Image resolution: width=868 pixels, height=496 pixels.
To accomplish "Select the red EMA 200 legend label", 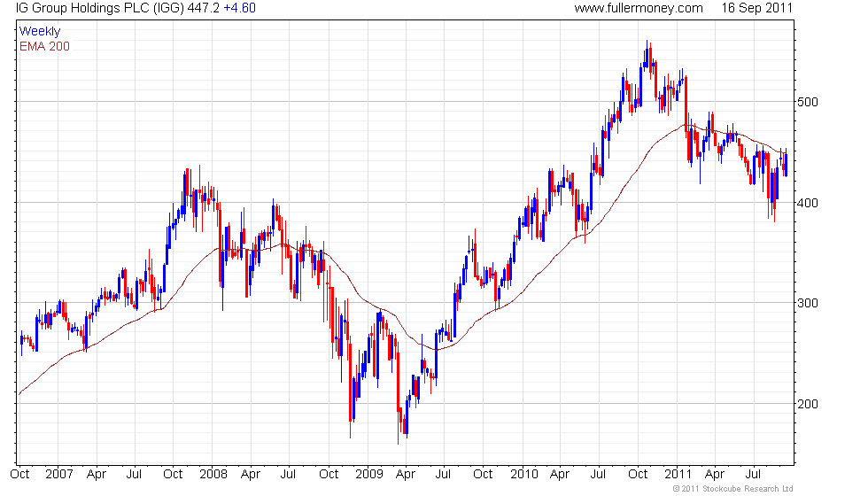I will point(45,46).
